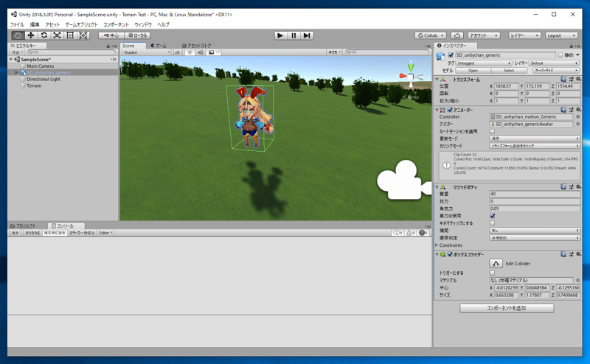Lock the Inspector panel
Viewport: 590px width, 364px height.
pyautogui.click(x=571, y=46)
